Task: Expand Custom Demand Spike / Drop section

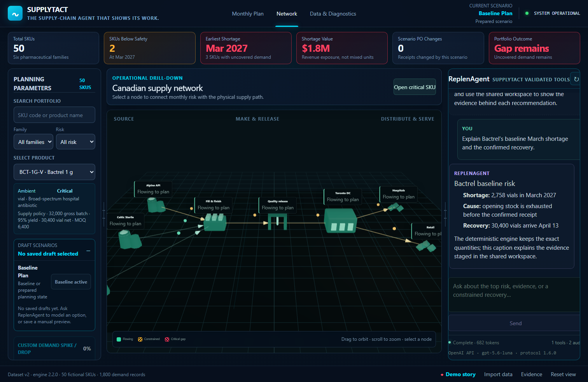Action: click(x=54, y=349)
